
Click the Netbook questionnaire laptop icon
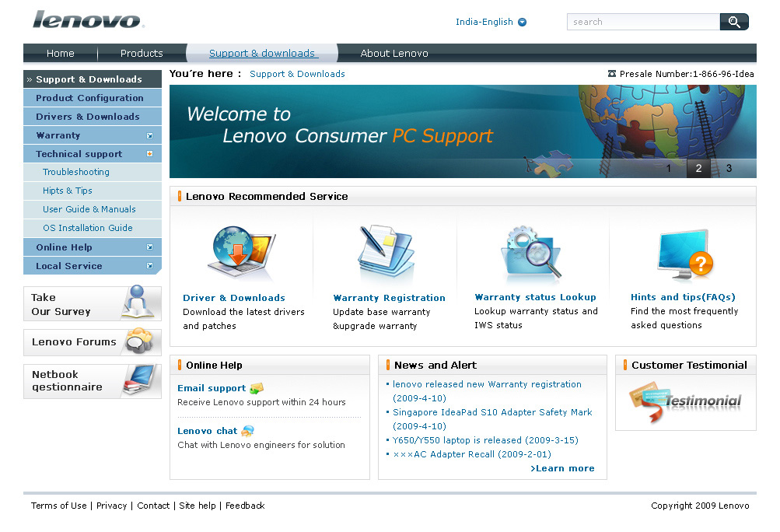pyautogui.click(x=138, y=380)
